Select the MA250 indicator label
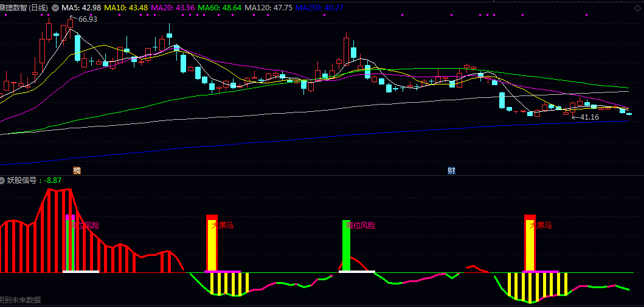Image resolution: width=644 pixels, height=307 pixels. [319, 8]
